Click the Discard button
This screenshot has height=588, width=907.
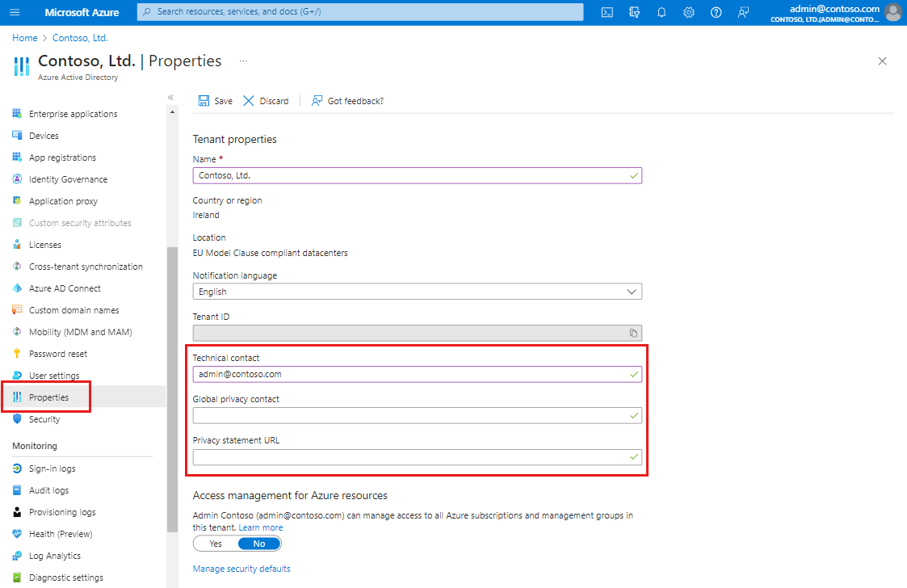pos(267,101)
